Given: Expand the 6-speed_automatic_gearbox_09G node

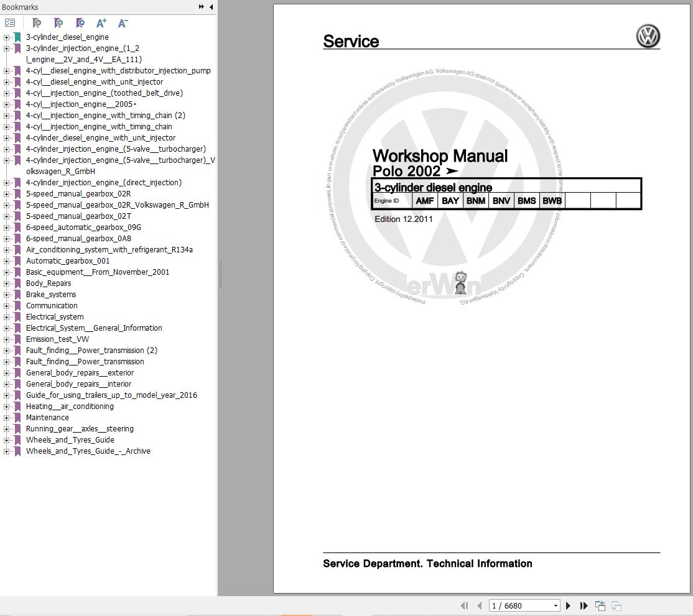Looking at the screenshot, I should pyautogui.click(x=6, y=228).
